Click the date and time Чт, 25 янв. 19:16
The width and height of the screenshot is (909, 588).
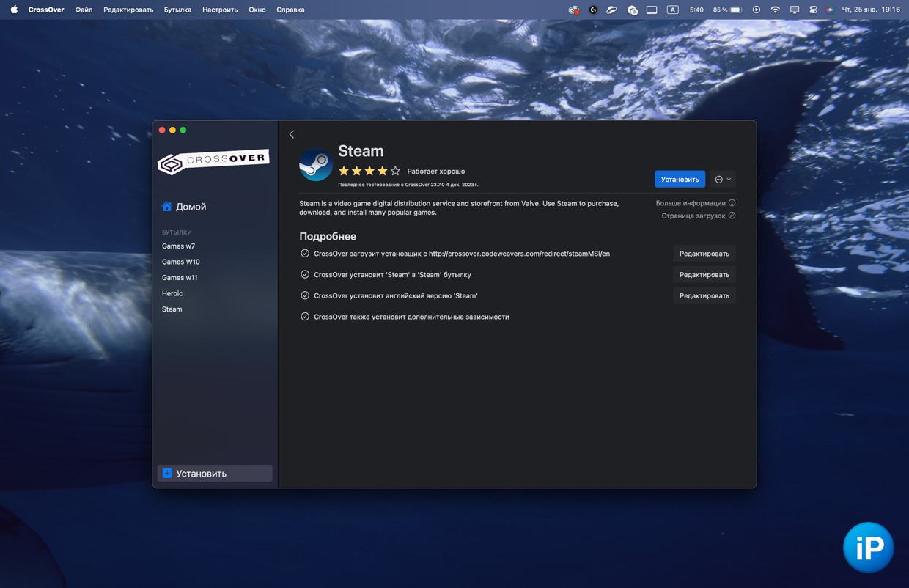(x=871, y=10)
